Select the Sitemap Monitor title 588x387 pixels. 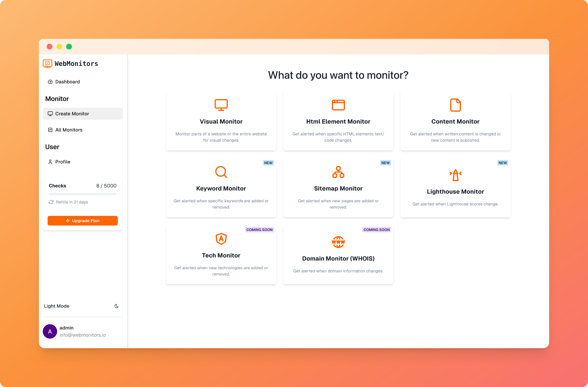[338, 188]
